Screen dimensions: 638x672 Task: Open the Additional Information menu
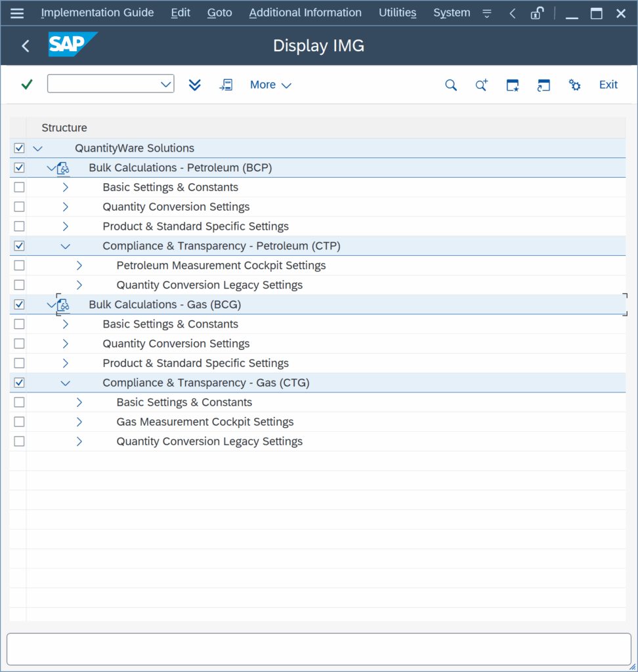coord(305,13)
